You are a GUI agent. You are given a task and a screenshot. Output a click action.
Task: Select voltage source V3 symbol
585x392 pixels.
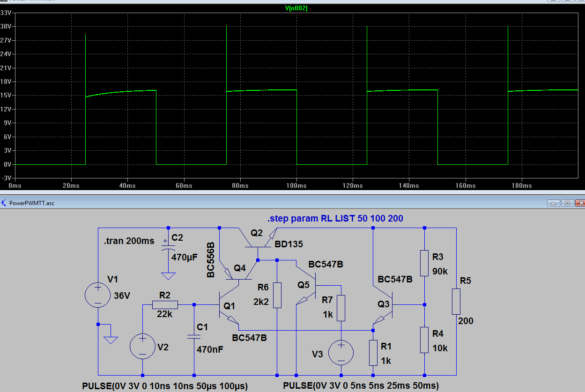coord(341,353)
